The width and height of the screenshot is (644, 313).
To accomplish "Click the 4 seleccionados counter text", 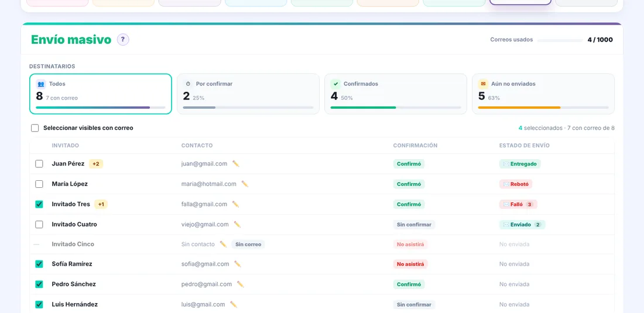I will click(540, 128).
